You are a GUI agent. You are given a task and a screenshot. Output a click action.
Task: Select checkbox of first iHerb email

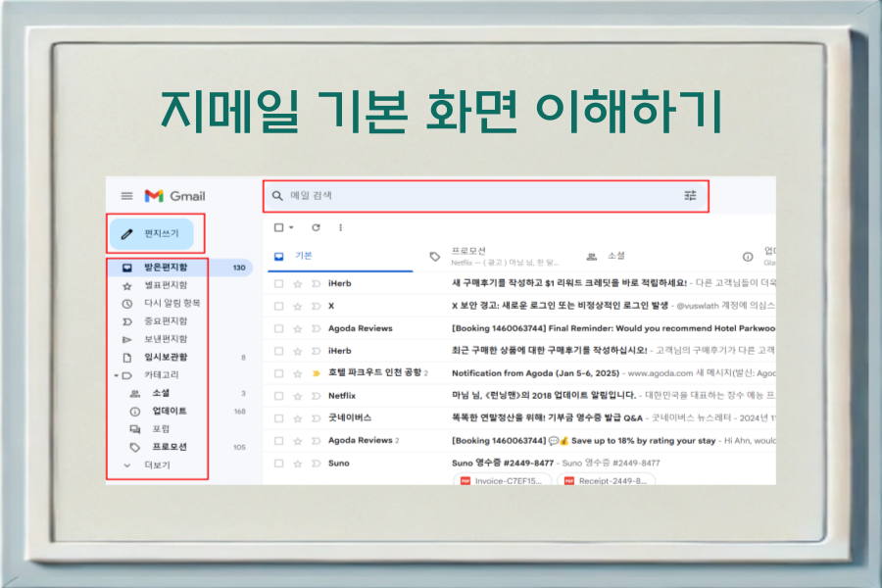(x=279, y=283)
